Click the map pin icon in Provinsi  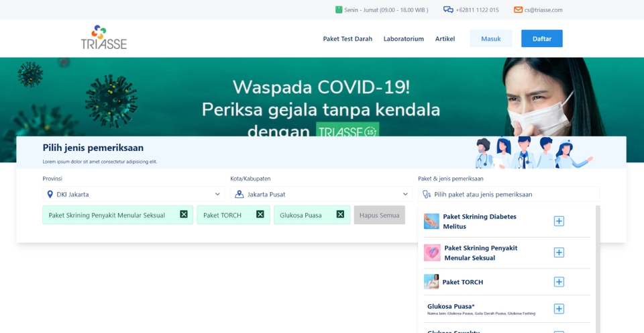[x=50, y=194]
